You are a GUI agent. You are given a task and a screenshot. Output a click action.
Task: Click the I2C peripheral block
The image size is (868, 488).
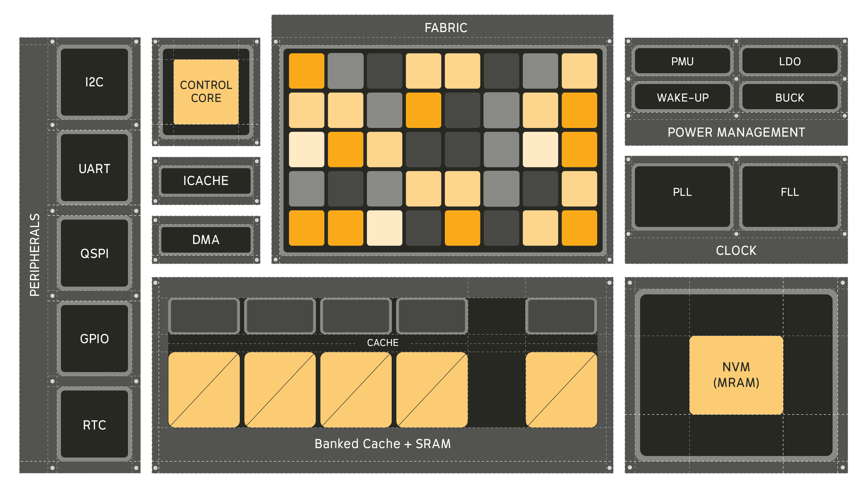94,82
